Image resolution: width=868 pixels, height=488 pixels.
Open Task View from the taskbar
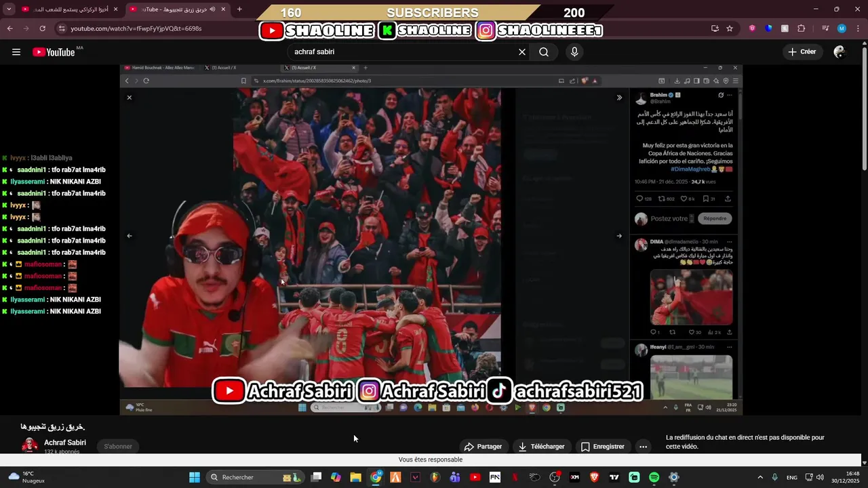point(316,477)
